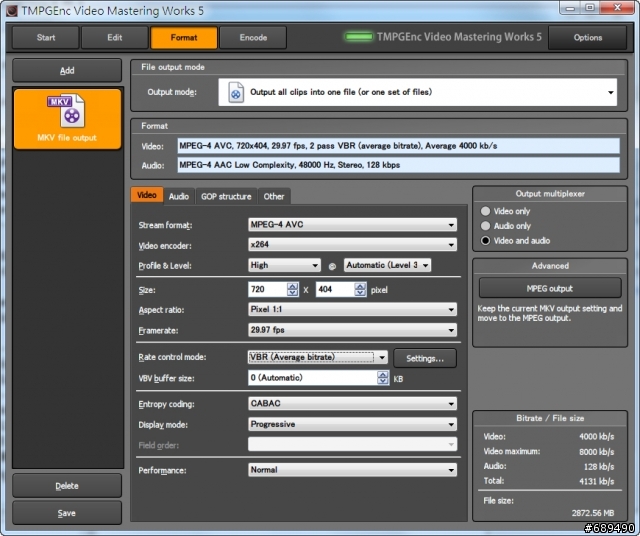The height and width of the screenshot is (536, 640).
Task: Open the Entropy coding CABAC dropdown
Action: tap(352, 404)
